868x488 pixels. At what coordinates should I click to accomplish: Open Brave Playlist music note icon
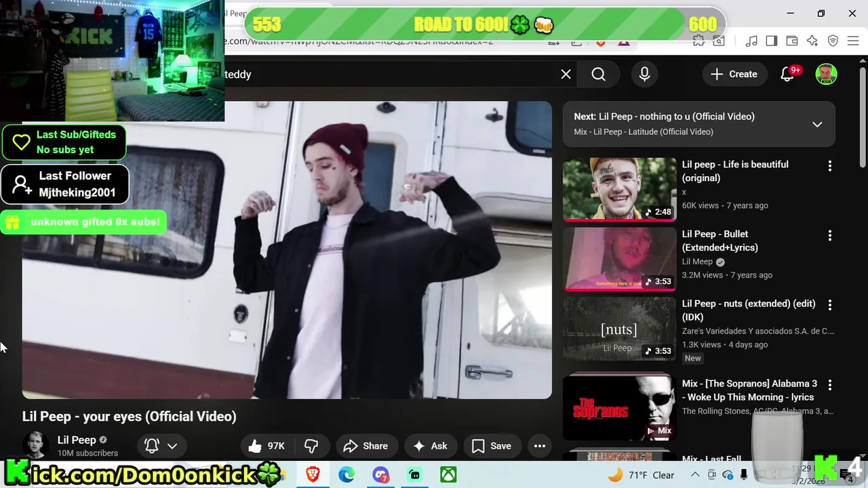[751, 41]
